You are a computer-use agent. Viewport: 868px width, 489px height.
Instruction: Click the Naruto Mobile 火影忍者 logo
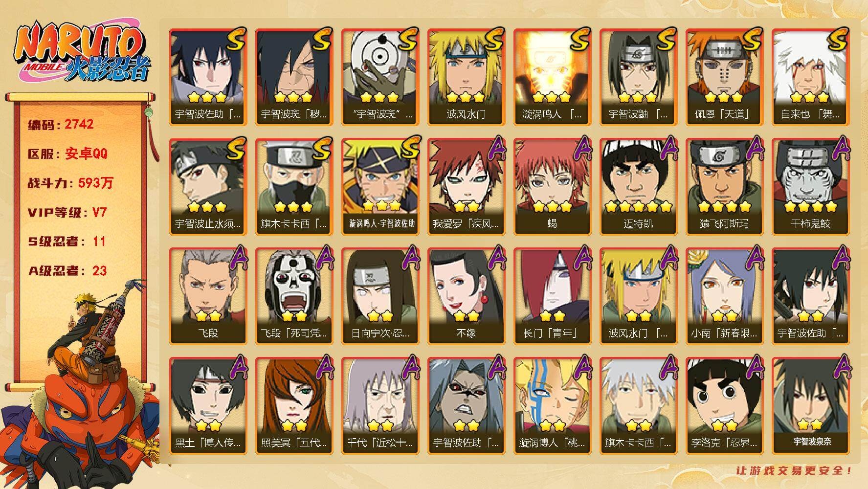pos(82,53)
